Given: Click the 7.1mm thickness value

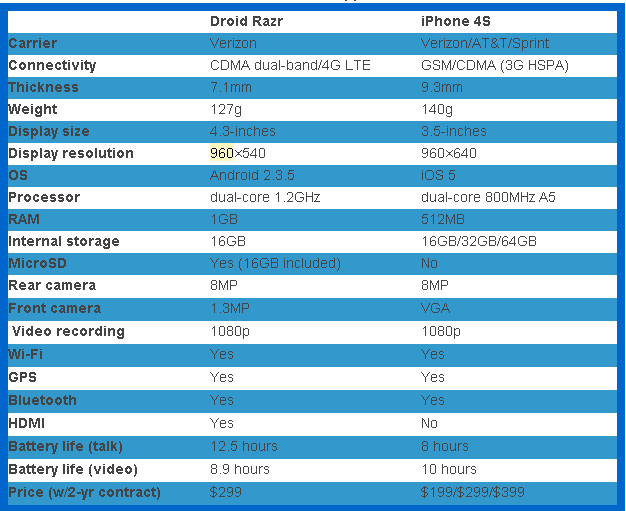Looking at the screenshot, I should [231, 87].
